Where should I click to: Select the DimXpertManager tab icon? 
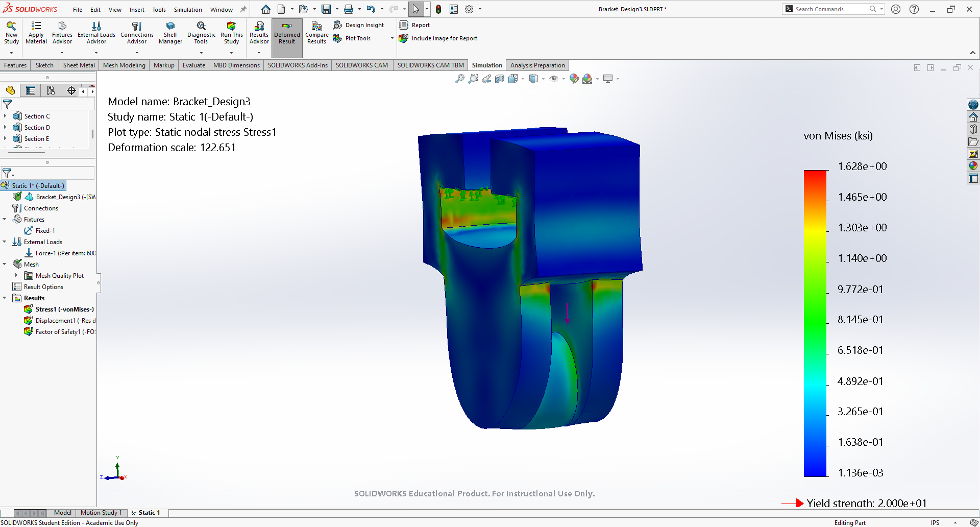coord(71,91)
